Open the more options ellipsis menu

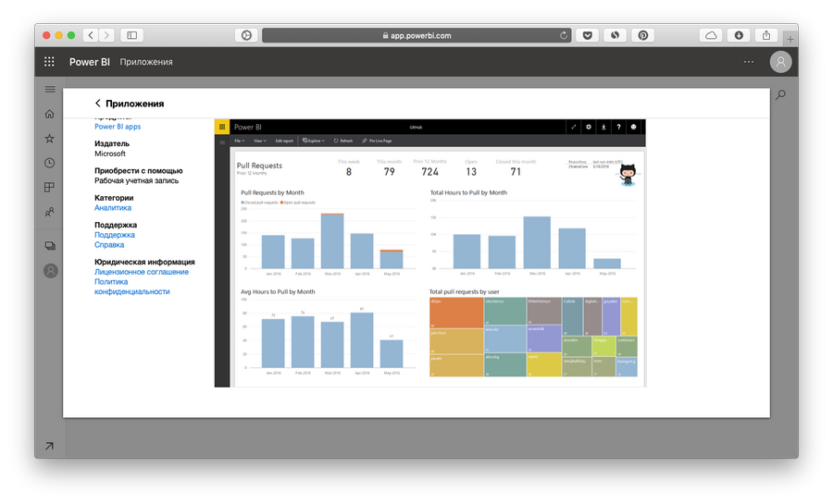tap(749, 62)
